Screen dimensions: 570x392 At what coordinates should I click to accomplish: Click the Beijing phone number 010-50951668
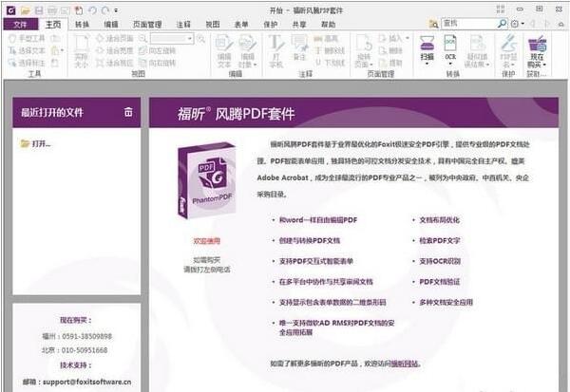click(x=85, y=350)
